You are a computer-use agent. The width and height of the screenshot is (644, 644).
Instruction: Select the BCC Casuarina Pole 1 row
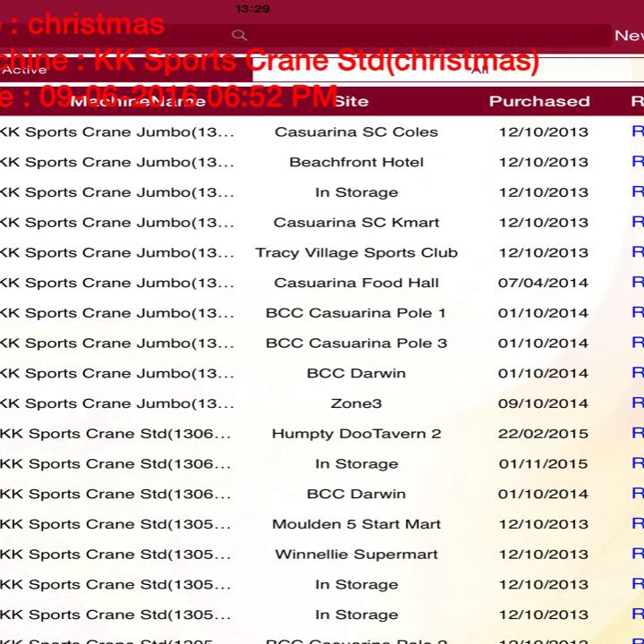[356, 313]
